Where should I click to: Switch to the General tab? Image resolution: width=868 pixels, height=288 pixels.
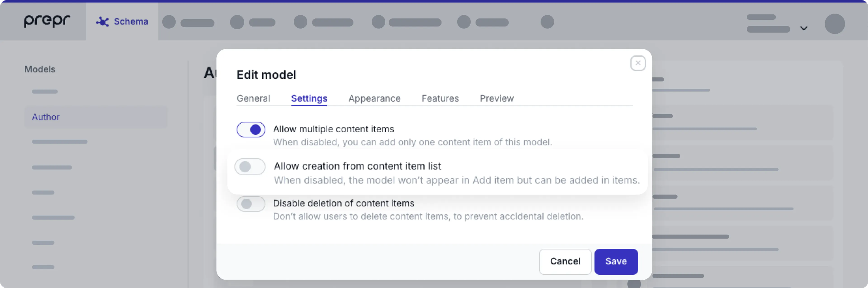click(x=253, y=98)
